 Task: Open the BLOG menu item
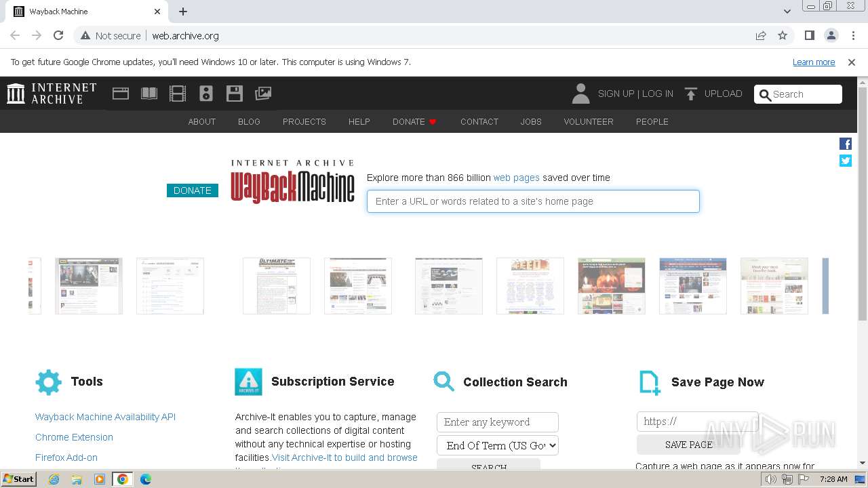[249, 122]
